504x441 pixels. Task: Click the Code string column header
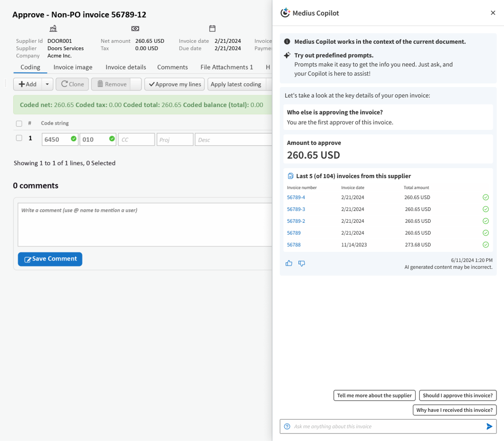point(55,123)
